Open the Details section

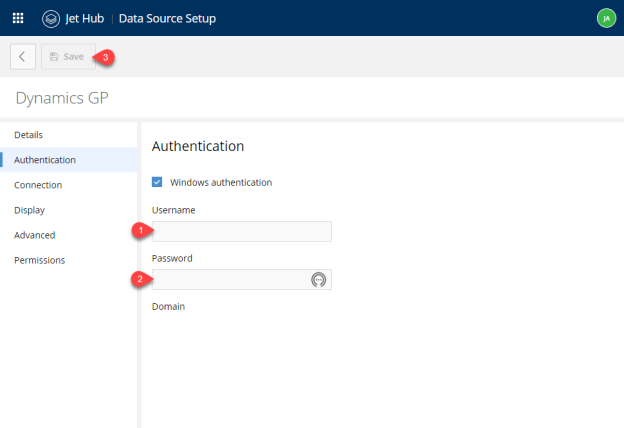tap(68, 135)
